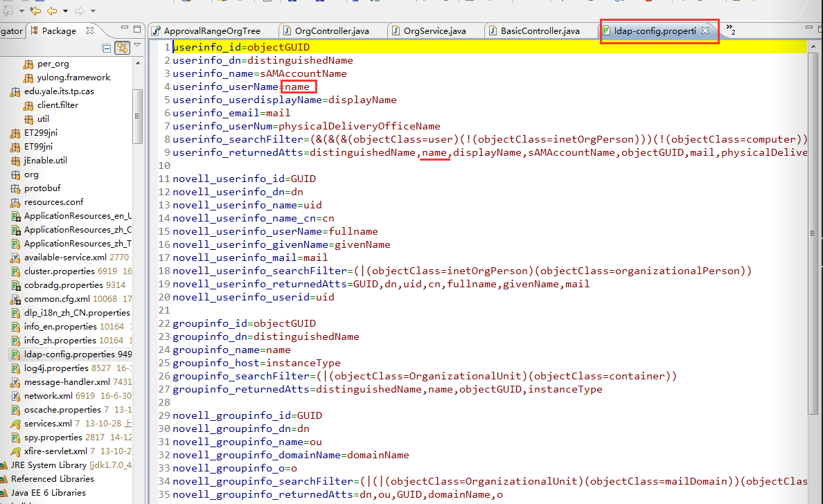Open the OrgService.java tab
Viewport: 823px width, 504px height.
[434, 31]
